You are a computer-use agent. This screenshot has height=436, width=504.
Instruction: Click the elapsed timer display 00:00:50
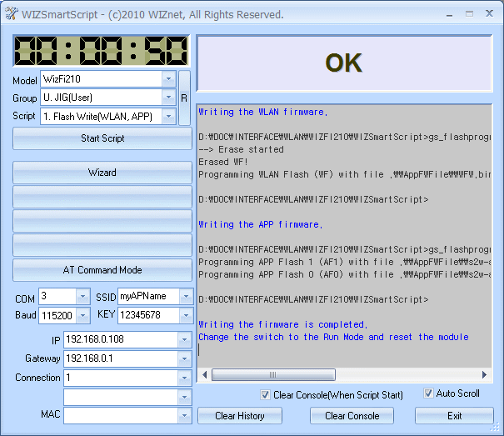pyautogui.click(x=102, y=51)
